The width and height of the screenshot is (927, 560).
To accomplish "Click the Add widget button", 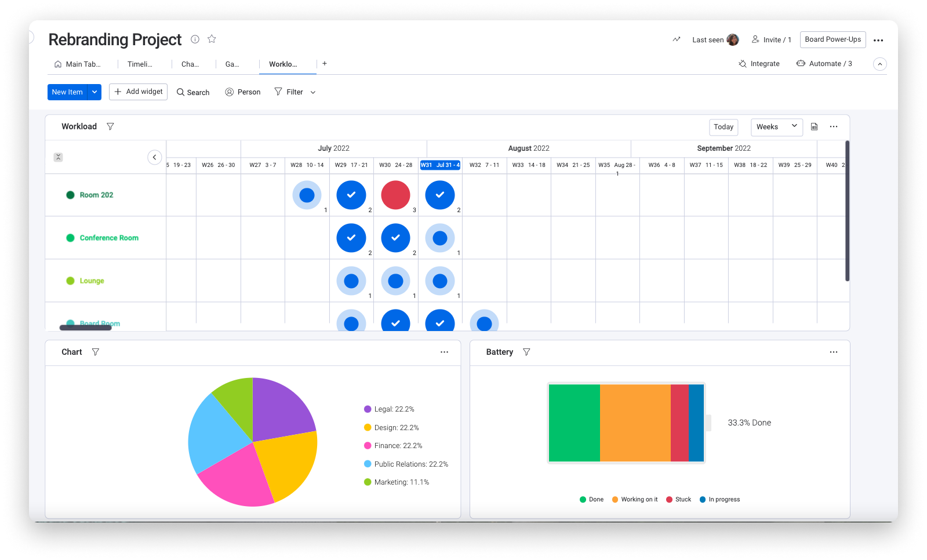I will coord(138,92).
